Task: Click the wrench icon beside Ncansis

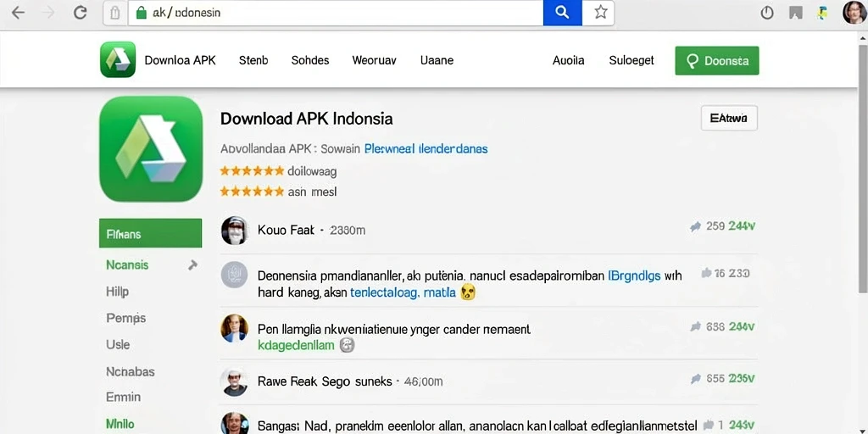Action: (x=192, y=265)
